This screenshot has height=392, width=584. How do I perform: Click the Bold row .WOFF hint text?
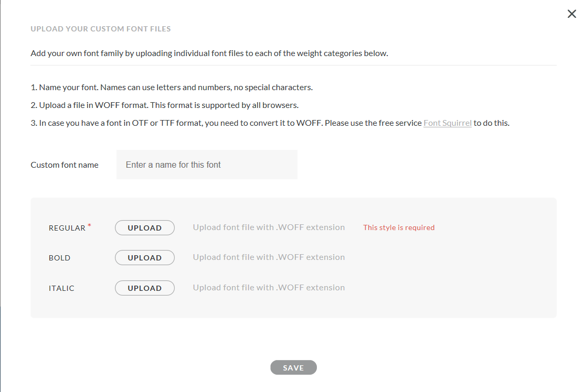point(269,257)
